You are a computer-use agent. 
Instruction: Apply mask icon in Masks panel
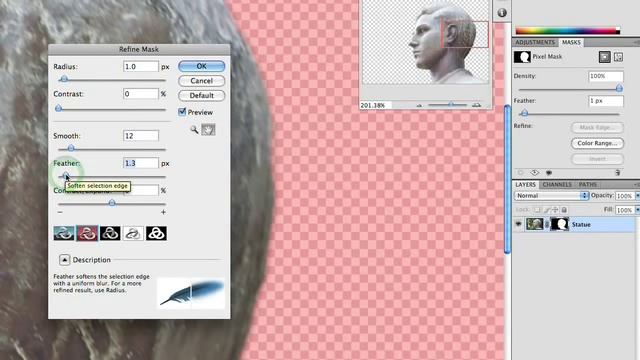click(x=549, y=173)
